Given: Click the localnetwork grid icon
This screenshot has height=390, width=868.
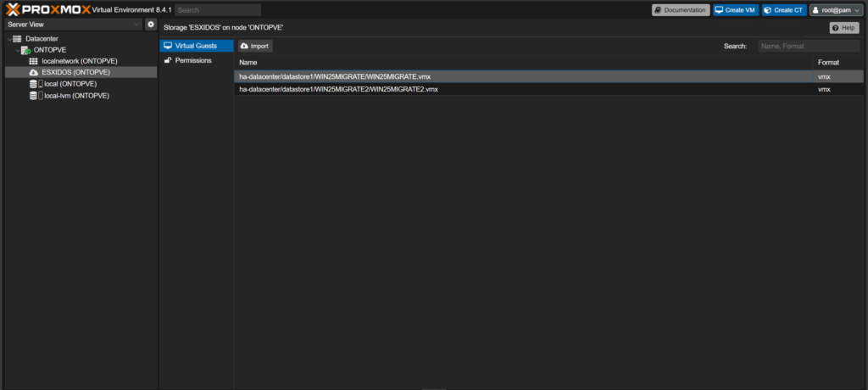Looking at the screenshot, I should pos(33,62).
